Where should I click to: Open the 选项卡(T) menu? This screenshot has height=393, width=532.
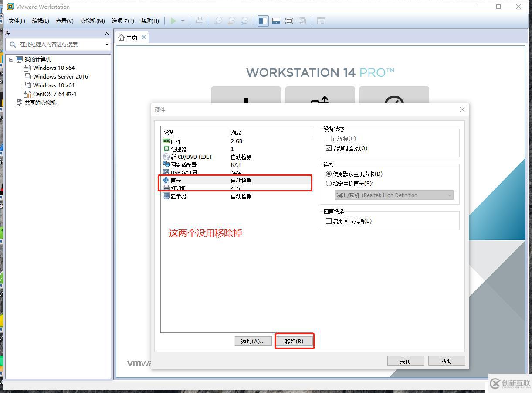pyautogui.click(x=123, y=21)
